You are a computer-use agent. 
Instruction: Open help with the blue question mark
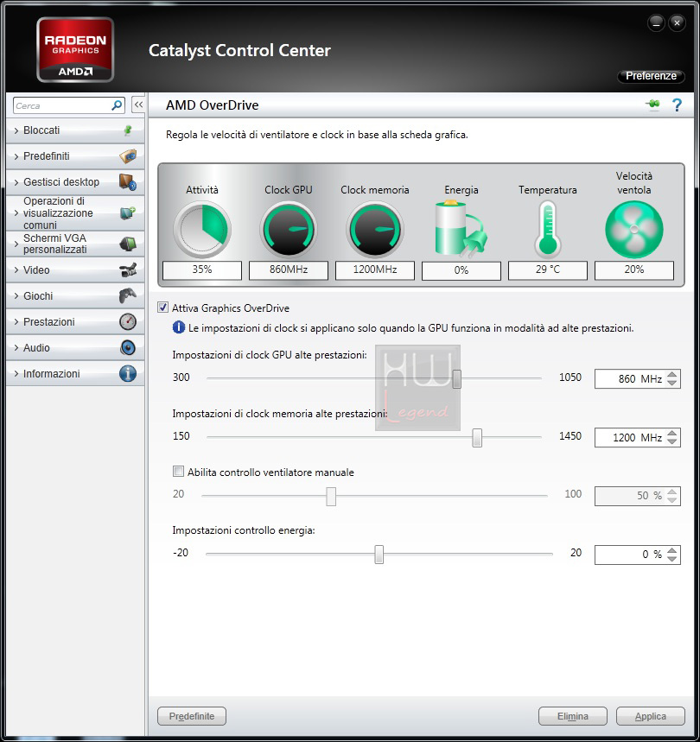(678, 105)
